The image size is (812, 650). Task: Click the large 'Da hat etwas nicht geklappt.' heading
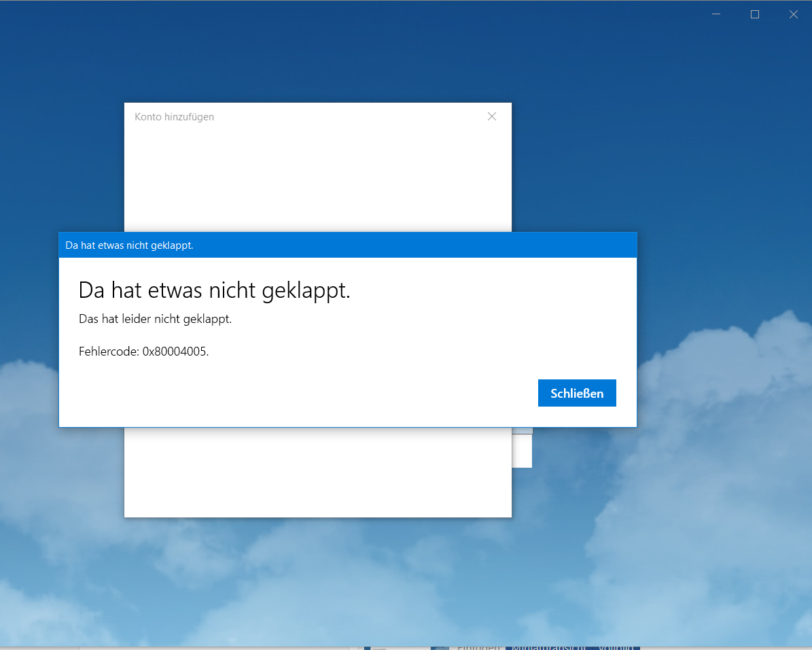click(215, 290)
